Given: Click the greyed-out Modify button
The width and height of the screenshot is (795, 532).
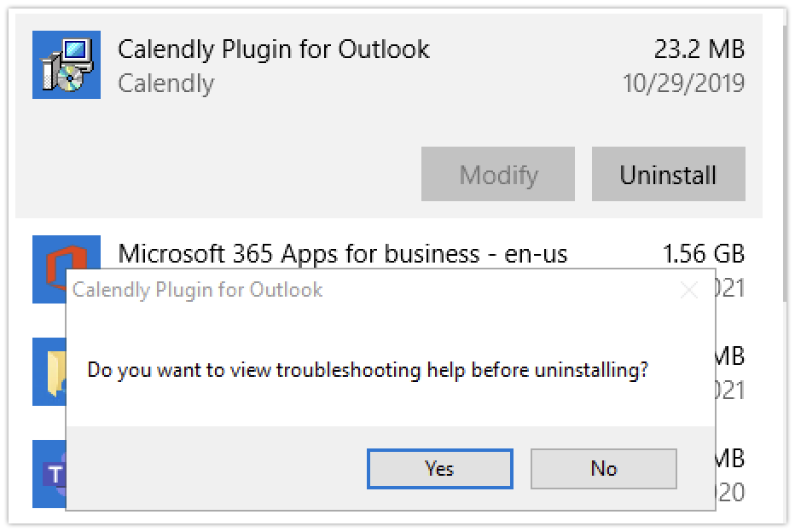Looking at the screenshot, I should [x=498, y=175].
